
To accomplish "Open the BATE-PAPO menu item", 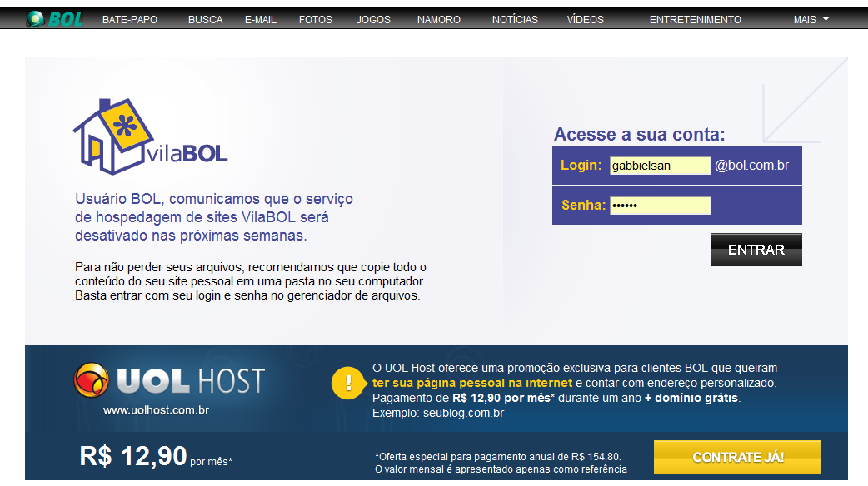I will click(x=130, y=20).
